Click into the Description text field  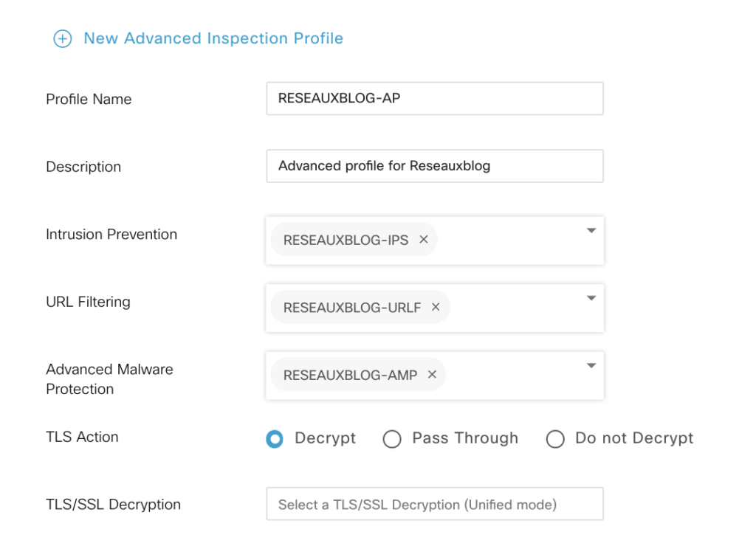(434, 166)
